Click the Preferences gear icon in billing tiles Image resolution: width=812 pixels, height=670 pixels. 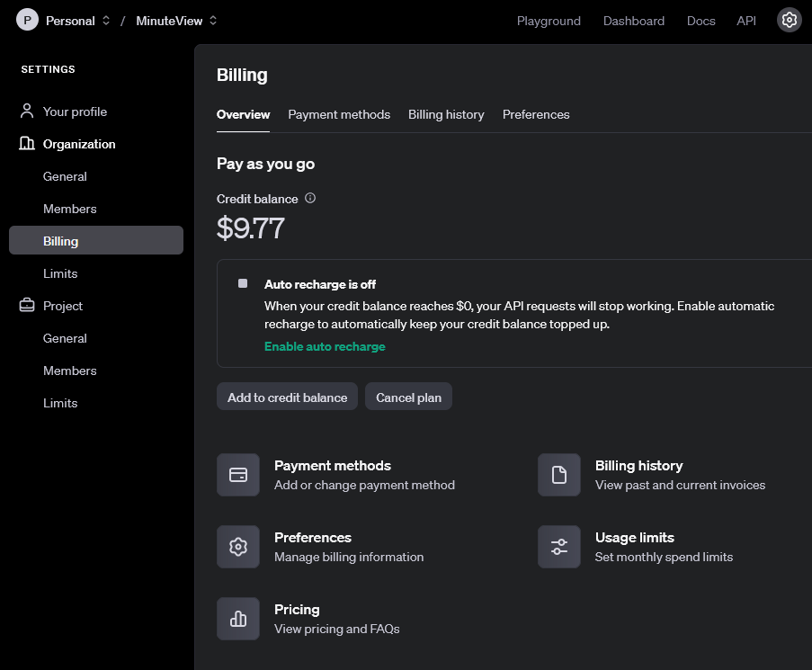click(238, 547)
